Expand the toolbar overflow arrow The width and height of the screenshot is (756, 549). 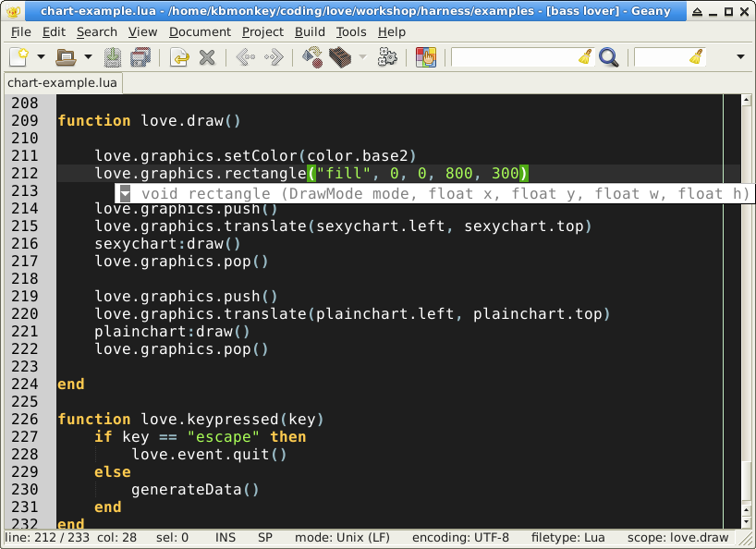click(740, 57)
